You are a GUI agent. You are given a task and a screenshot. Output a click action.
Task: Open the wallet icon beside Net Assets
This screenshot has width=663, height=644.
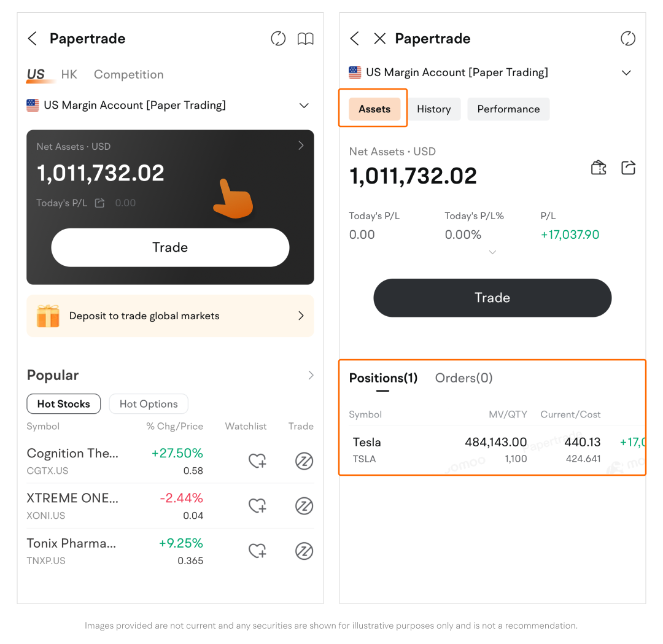click(x=599, y=168)
